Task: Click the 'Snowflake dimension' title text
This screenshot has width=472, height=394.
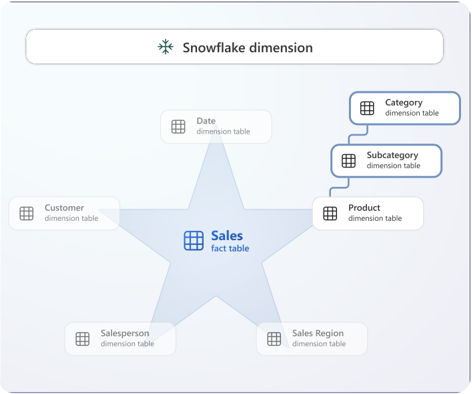Action: [247, 48]
